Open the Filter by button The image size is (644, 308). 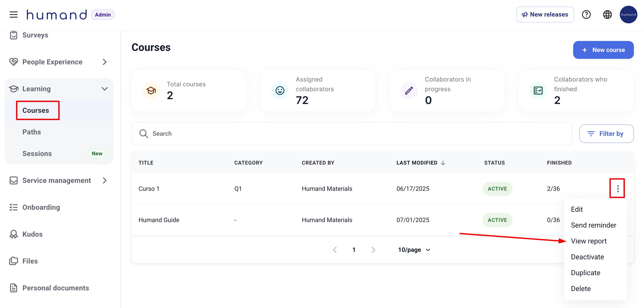click(x=606, y=134)
